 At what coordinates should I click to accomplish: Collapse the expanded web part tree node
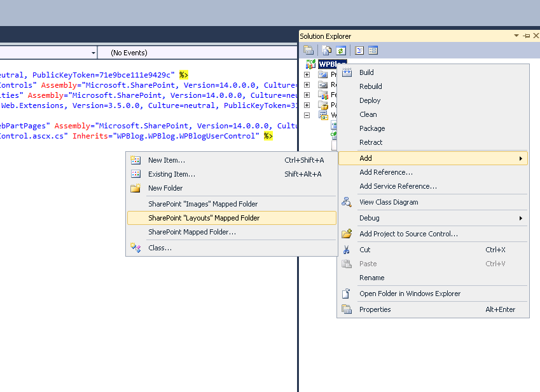click(307, 115)
